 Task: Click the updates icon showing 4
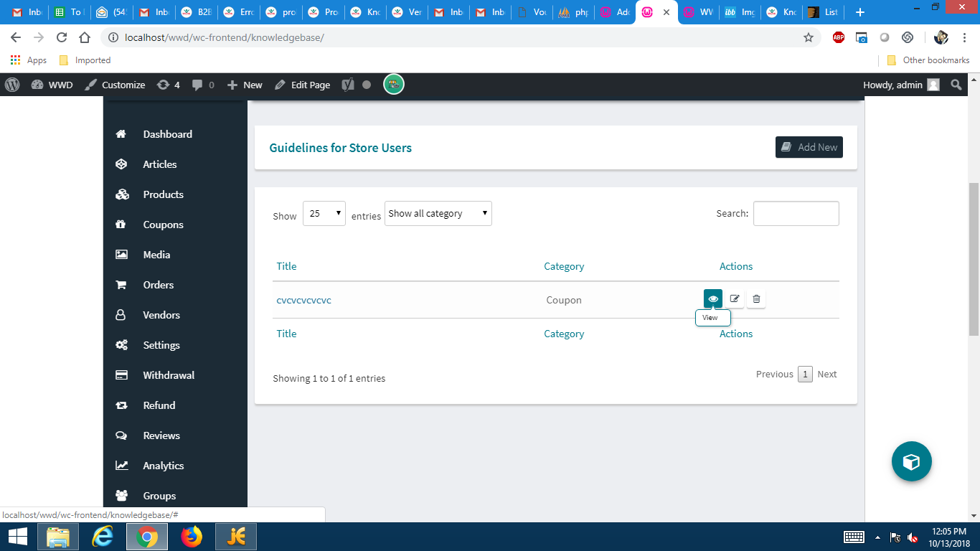(x=168, y=85)
